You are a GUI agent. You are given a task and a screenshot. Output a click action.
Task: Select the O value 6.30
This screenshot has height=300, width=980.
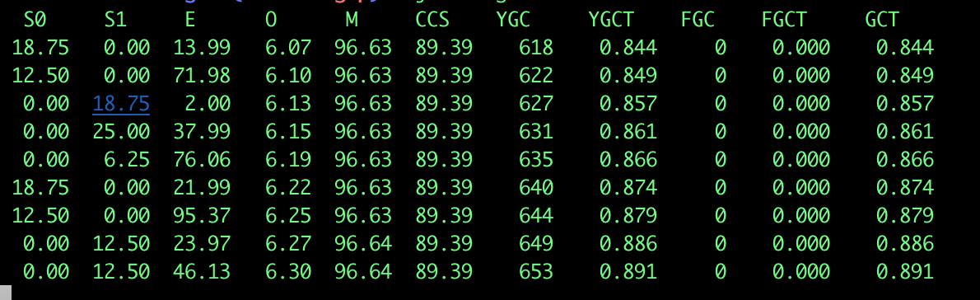[x=288, y=271]
